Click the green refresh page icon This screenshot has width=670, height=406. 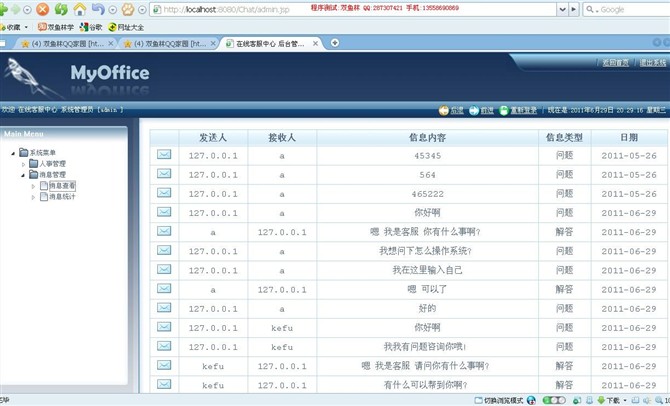pos(61,9)
